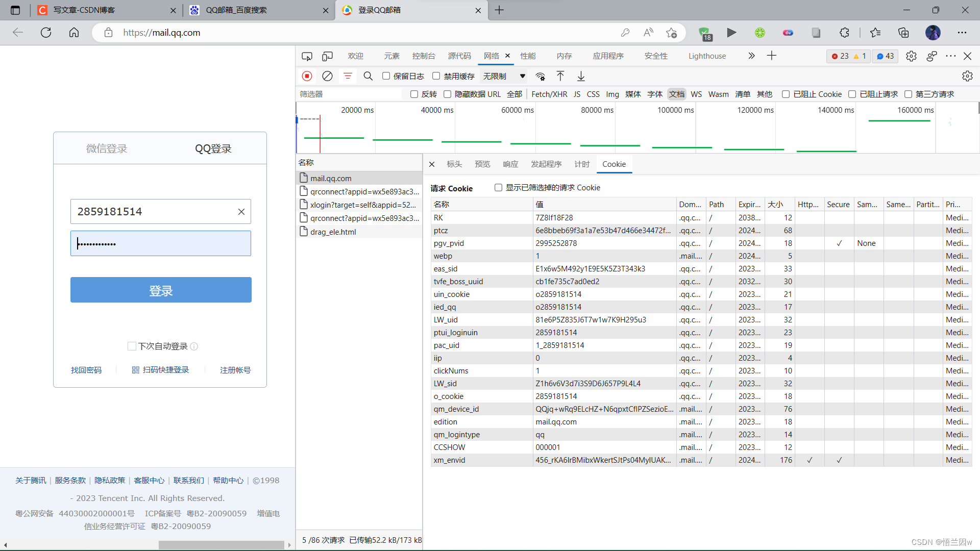Viewport: 980px width, 551px height.
Task: Toggle the network filter funnel icon
Action: (348, 76)
